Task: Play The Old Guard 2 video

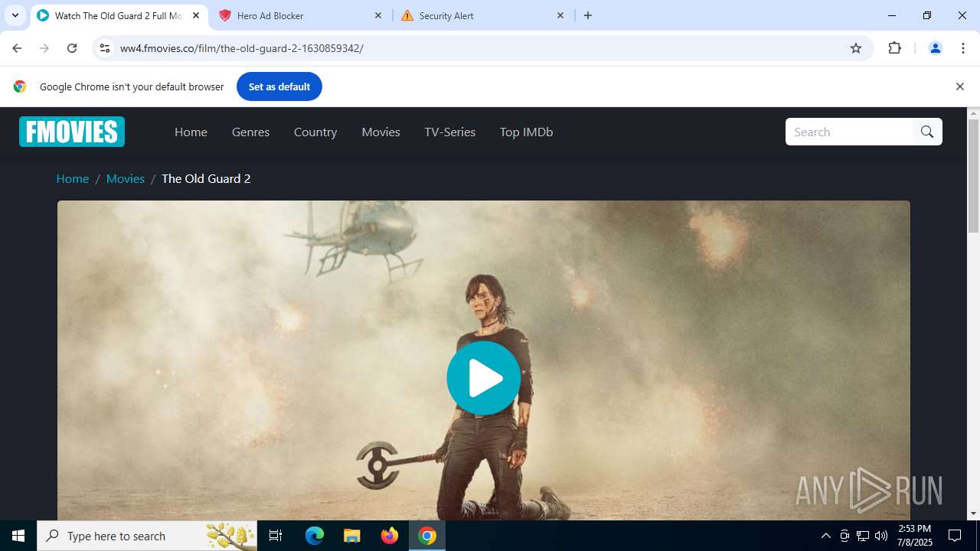Action: pos(483,378)
